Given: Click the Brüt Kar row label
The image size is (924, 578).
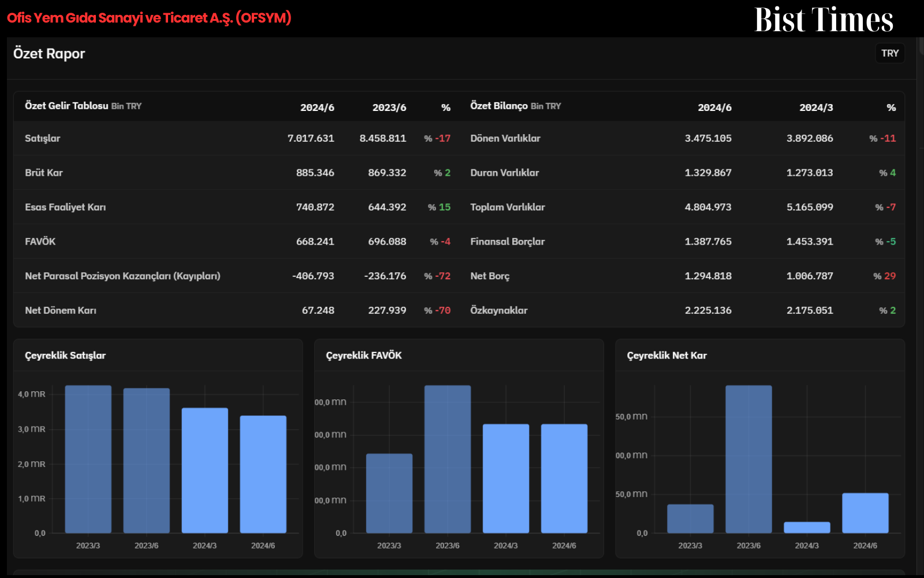Looking at the screenshot, I should [x=44, y=173].
